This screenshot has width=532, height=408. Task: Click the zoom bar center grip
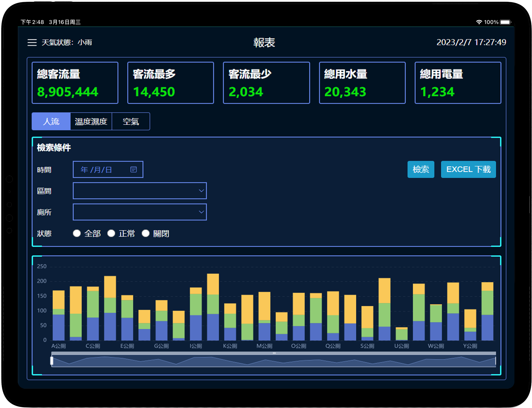pyautogui.click(x=274, y=353)
